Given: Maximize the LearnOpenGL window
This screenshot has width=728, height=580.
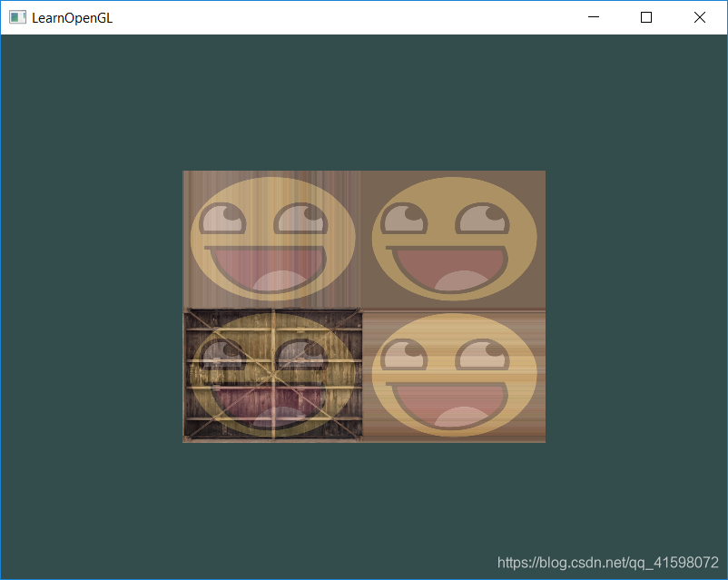Looking at the screenshot, I should click(646, 17).
